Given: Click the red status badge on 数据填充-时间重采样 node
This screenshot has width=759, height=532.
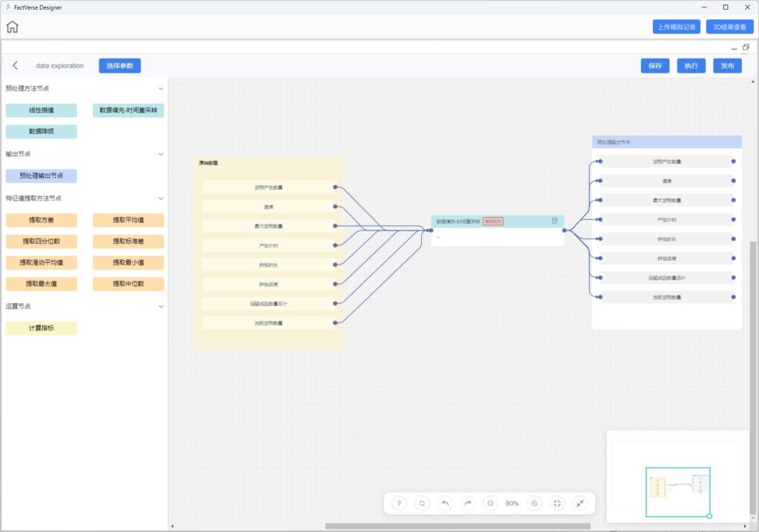Looking at the screenshot, I should [493, 222].
